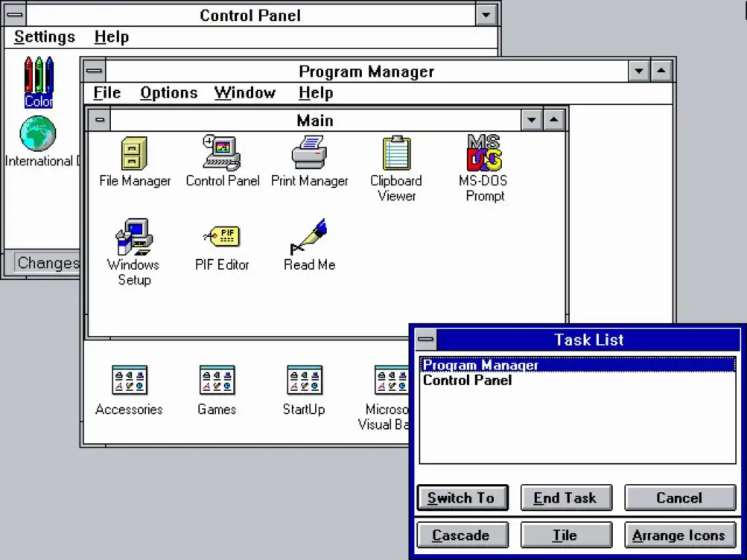
Task: Select the Games program group icon
Action: [217, 380]
